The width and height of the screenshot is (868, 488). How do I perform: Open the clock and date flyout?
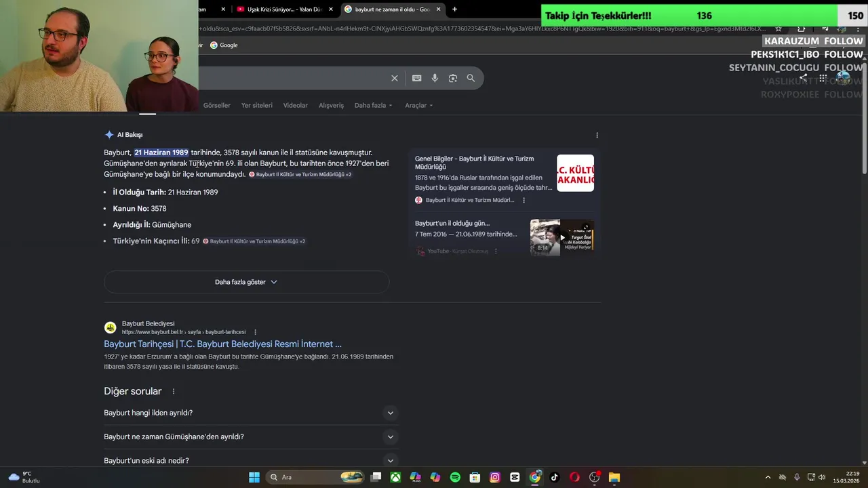click(847, 477)
